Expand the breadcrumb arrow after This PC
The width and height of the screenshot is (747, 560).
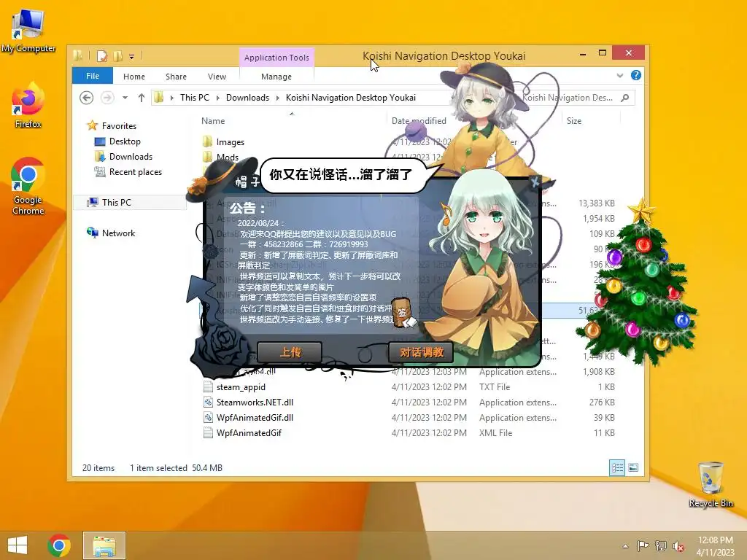coord(217,98)
